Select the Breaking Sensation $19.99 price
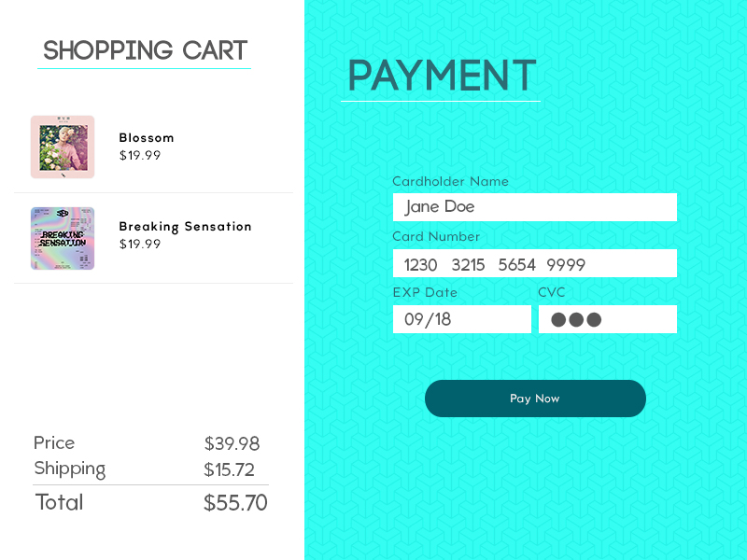Viewport: 747px width, 560px height. (x=139, y=244)
